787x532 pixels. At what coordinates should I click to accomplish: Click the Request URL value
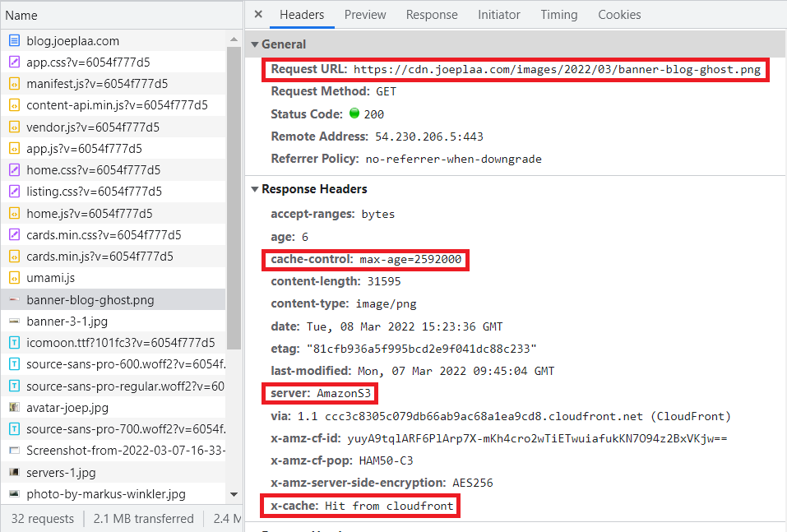coord(557,69)
